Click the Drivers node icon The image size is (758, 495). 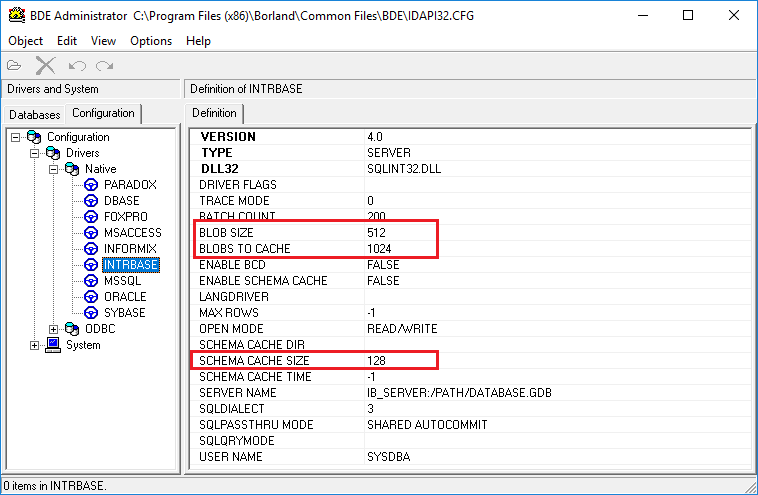[53, 153]
